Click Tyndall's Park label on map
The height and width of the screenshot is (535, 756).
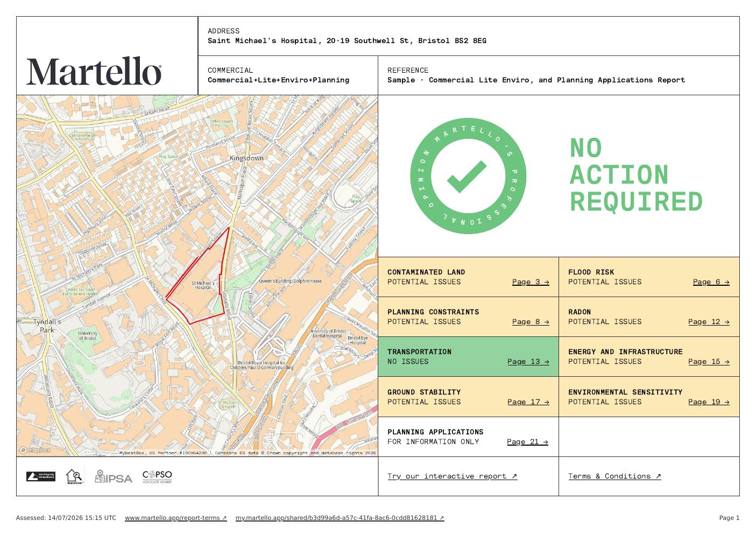(47, 326)
